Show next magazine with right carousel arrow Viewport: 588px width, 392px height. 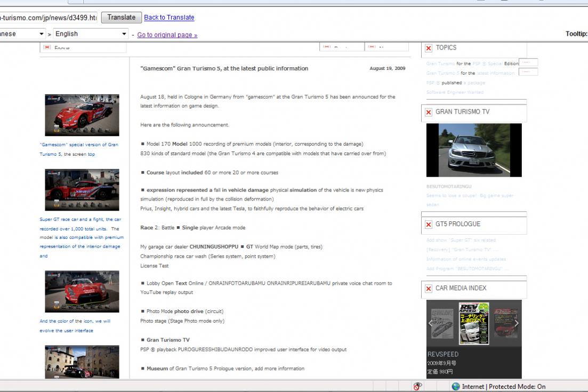(x=516, y=323)
